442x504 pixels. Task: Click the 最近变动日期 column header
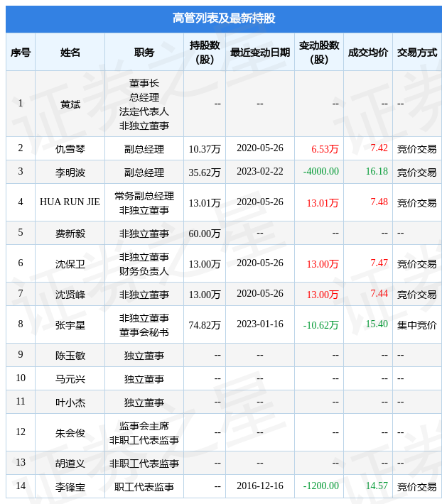260,53
